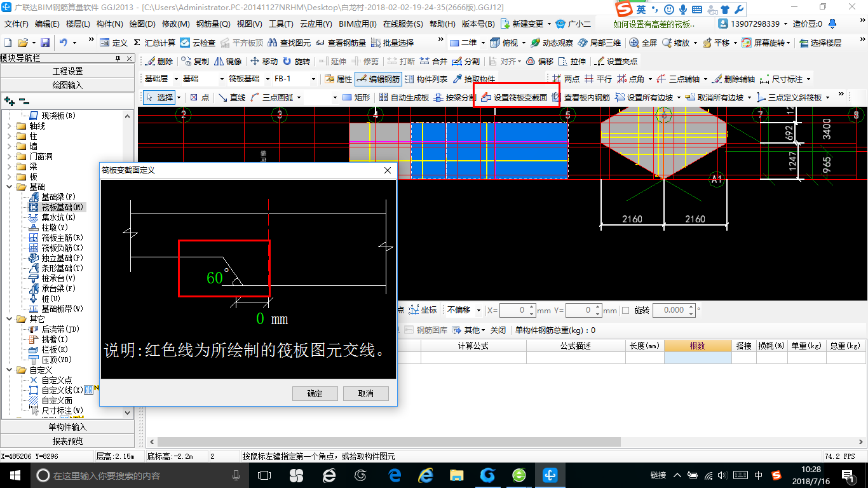Click the Undo arrow icon

64,43
